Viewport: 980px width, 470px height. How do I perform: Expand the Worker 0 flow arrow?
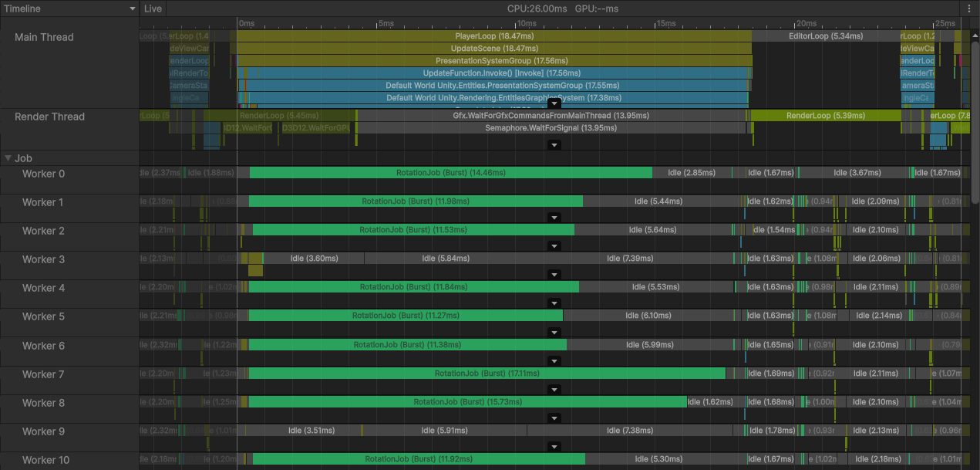554,189
